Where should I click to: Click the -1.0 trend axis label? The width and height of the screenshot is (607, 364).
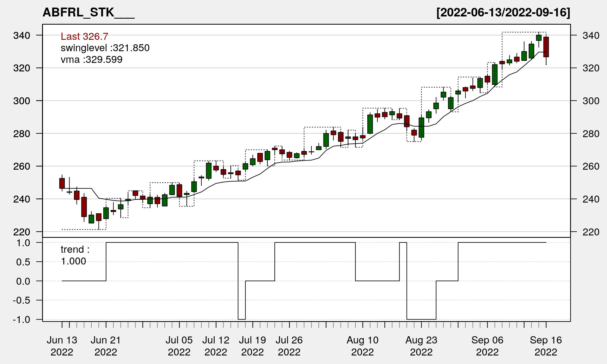(x=21, y=319)
